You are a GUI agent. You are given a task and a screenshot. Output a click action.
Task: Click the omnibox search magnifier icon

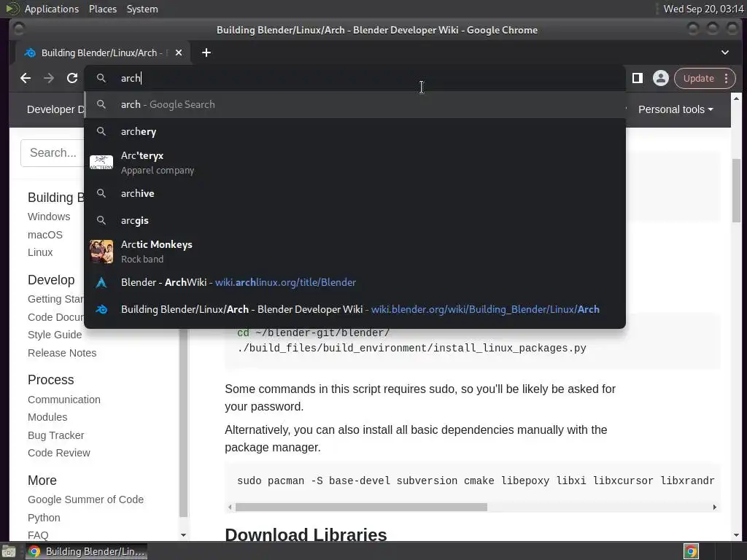point(101,78)
